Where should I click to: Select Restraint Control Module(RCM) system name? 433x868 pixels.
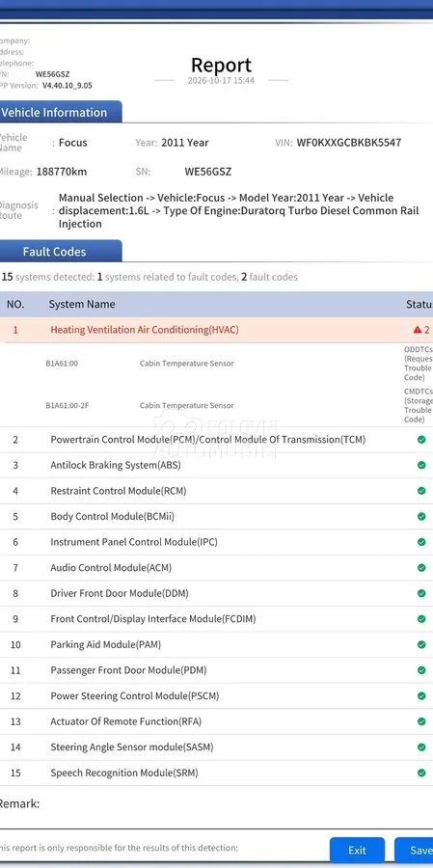(119, 491)
